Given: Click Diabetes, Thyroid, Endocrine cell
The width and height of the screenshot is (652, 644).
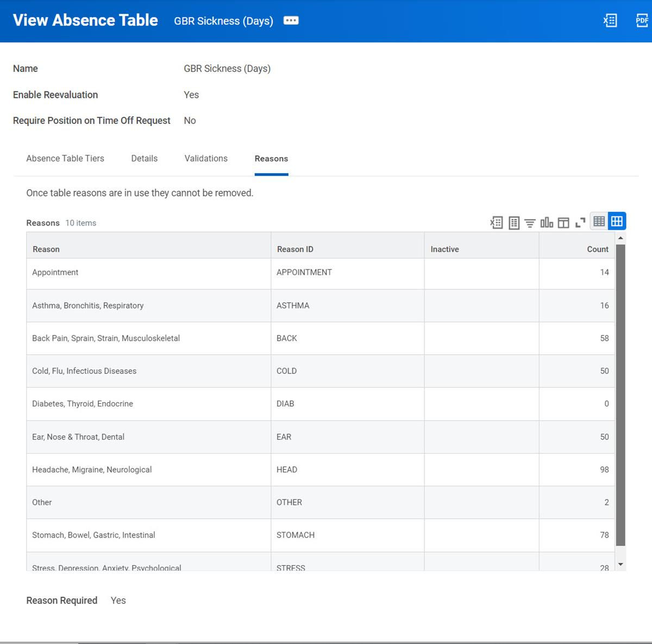Looking at the screenshot, I should pyautogui.click(x=149, y=404).
